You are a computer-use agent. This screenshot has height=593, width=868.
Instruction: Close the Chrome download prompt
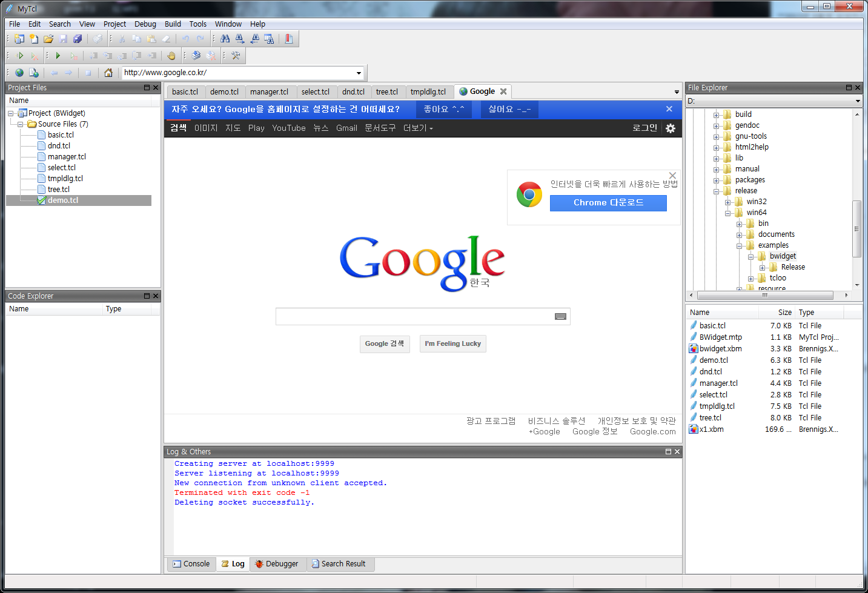pyautogui.click(x=672, y=176)
